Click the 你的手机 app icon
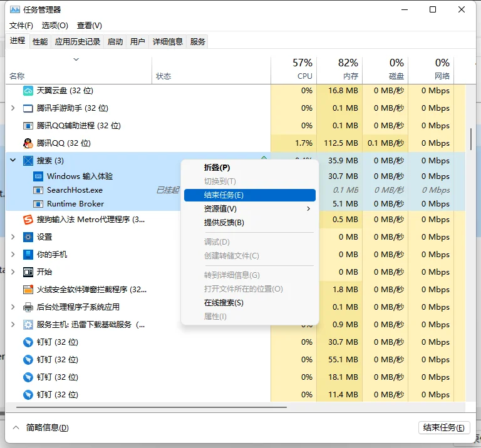Viewport: 481px width, 448px height. pyautogui.click(x=28, y=254)
